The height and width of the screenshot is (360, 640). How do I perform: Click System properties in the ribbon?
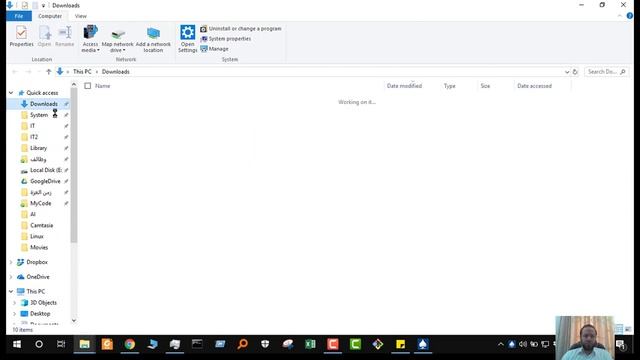226,39
